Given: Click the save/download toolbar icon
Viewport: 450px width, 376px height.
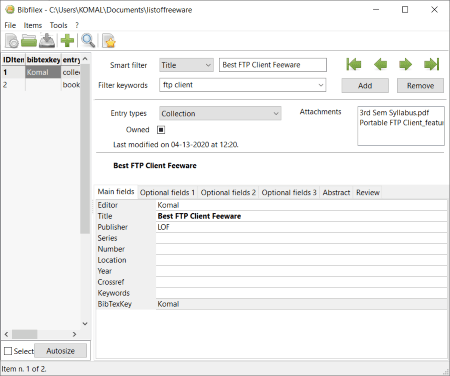Looking at the screenshot, I should [x=47, y=41].
